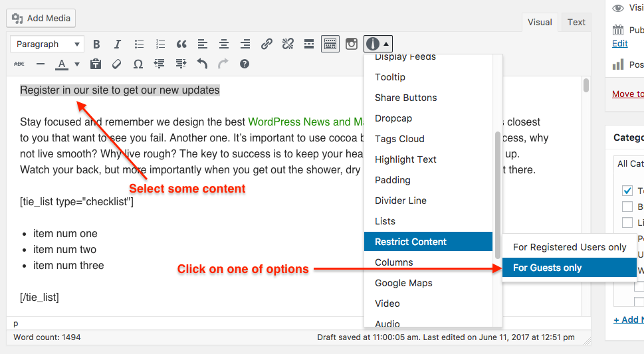
Task: Click the paste as text icon
Action: coord(96,64)
